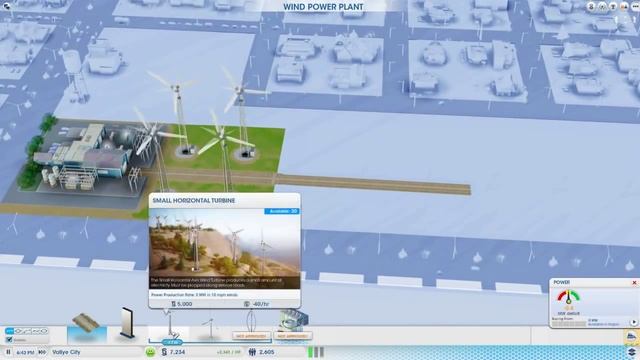The image size is (640, 360).
Task: Open the green RCI demand bars
Action: (x=316, y=352)
